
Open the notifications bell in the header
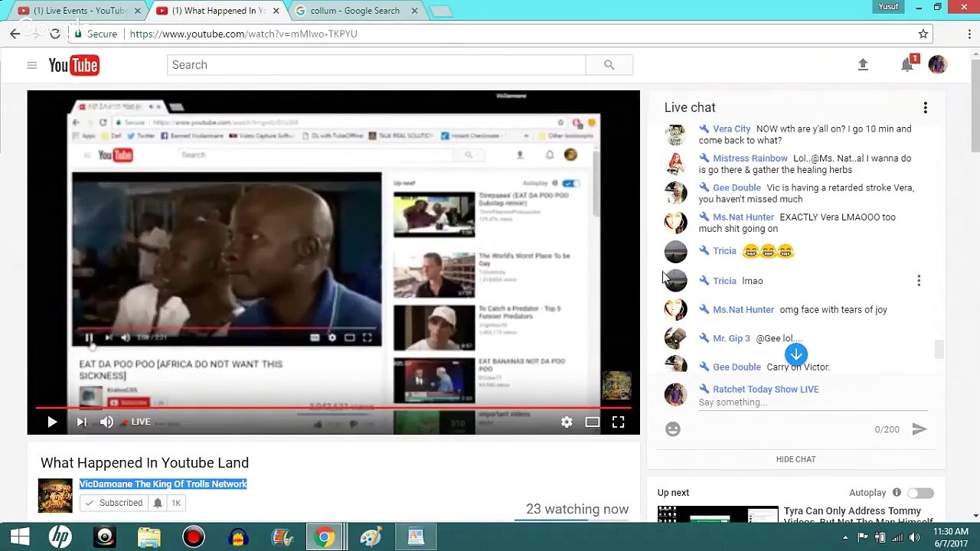point(907,65)
